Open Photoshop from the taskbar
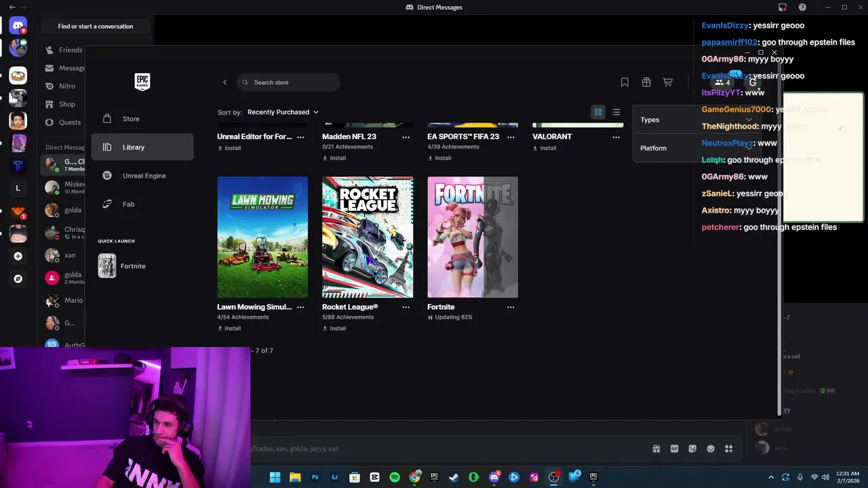The width and height of the screenshot is (868, 488). click(x=315, y=477)
